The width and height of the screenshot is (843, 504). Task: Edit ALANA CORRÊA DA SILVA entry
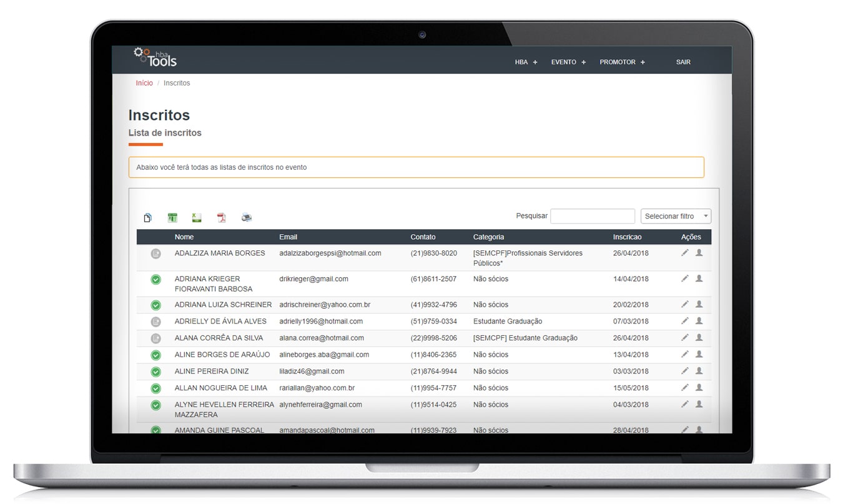[x=685, y=337]
